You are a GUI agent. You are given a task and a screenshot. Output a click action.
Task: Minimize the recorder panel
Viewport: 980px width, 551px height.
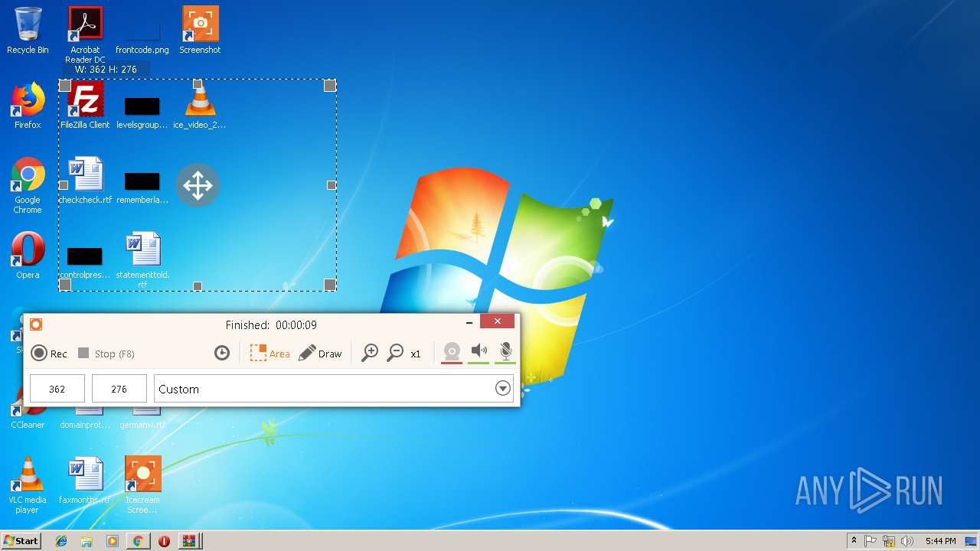[469, 322]
